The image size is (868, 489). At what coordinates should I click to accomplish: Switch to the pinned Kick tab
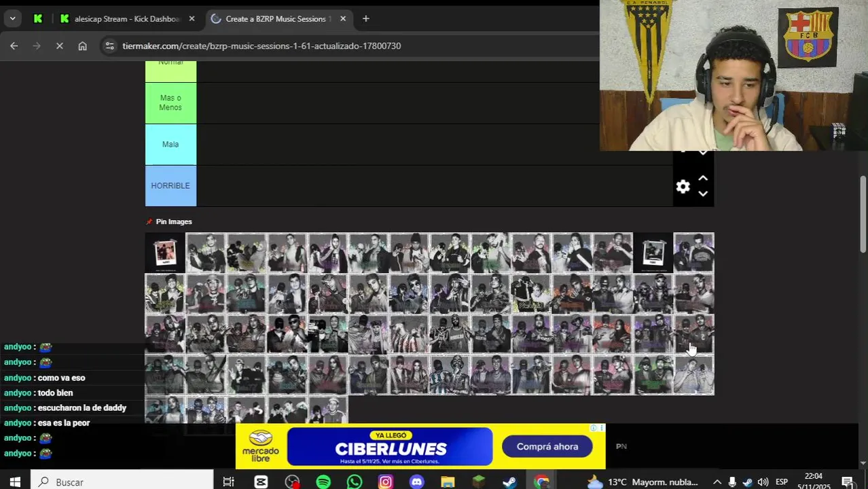38,18
